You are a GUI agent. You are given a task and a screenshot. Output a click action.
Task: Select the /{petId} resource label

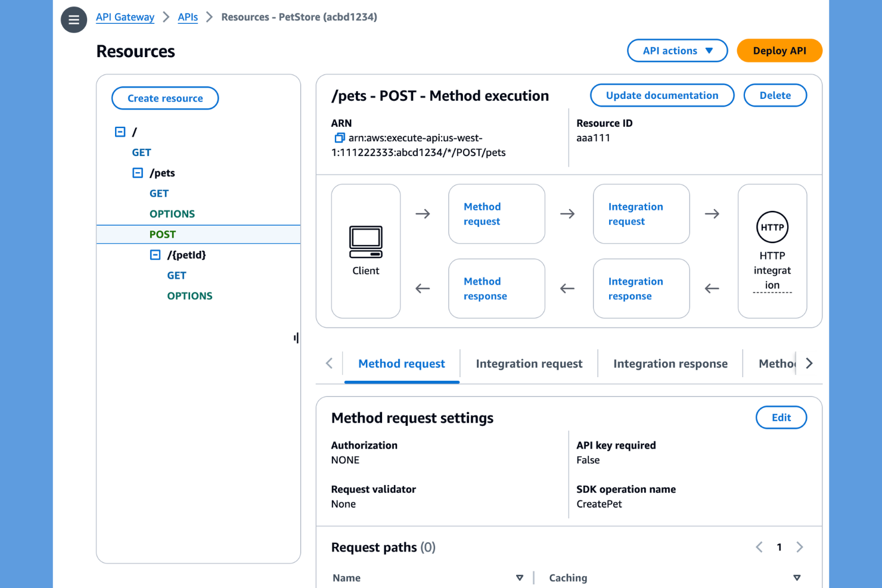click(x=187, y=255)
